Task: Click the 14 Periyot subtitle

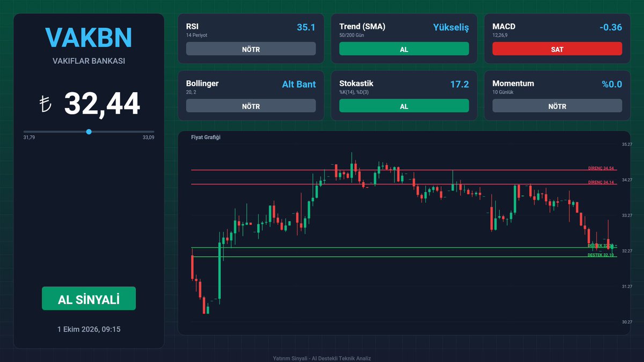Action: [x=196, y=35]
